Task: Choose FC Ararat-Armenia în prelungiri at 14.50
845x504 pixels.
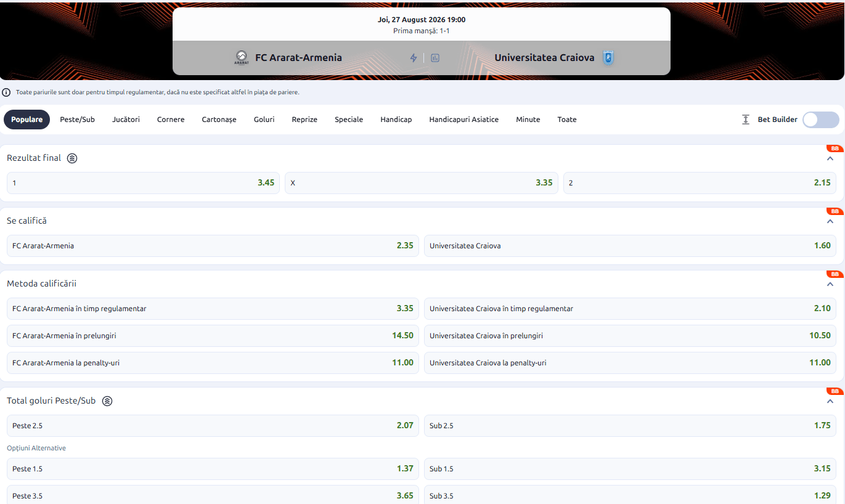Action: click(213, 336)
